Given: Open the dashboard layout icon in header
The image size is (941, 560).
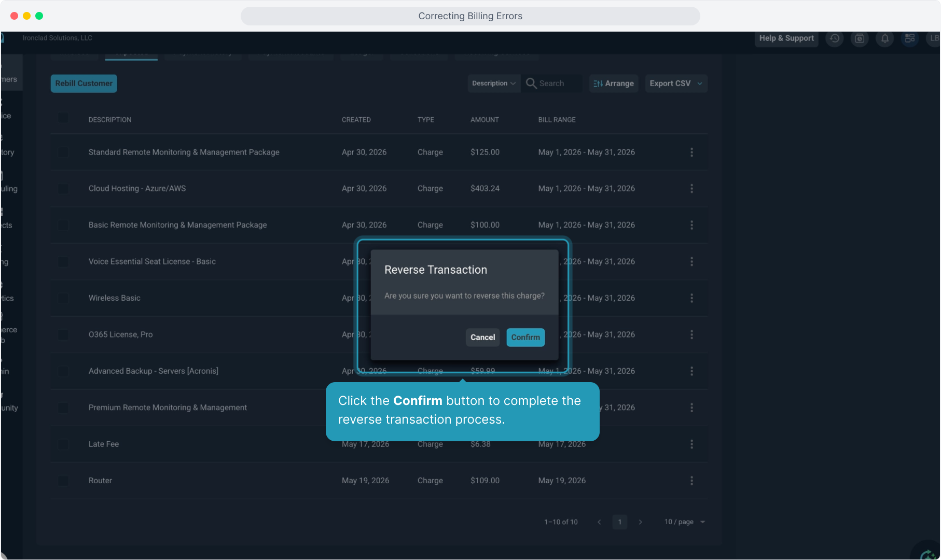Looking at the screenshot, I should pyautogui.click(x=910, y=38).
